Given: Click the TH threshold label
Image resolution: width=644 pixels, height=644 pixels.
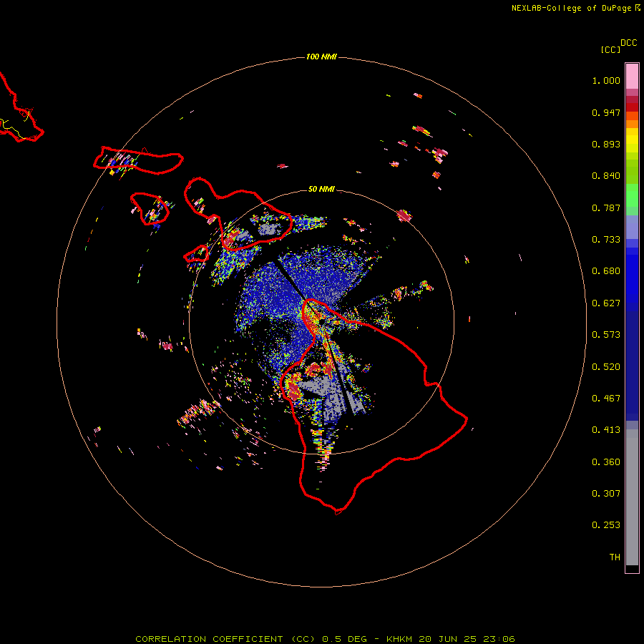Looking at the screenshot, I should (x=615, y=557).
